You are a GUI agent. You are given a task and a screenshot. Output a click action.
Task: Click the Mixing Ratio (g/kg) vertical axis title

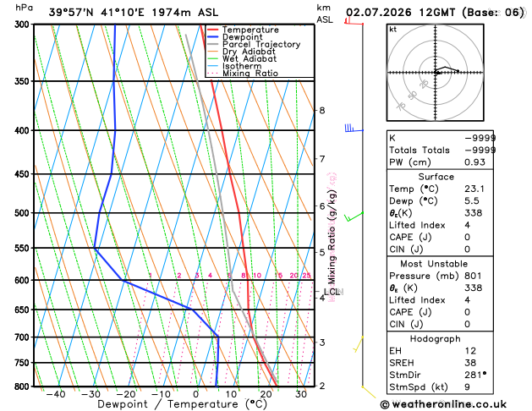[x=332, y=237]
